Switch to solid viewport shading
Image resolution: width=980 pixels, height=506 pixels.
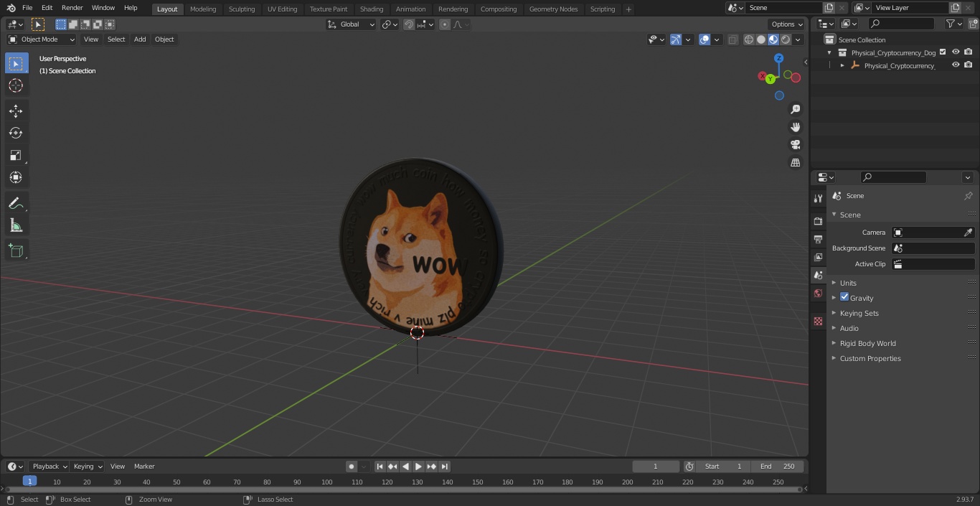coord(761,39)
